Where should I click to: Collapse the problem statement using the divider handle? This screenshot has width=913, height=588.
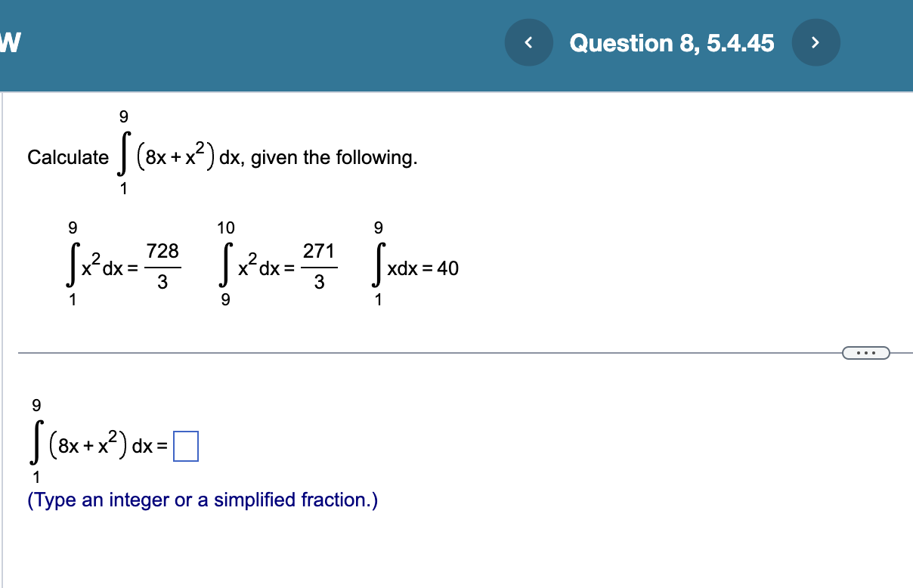pyautogui.click(x=866, y=352)
